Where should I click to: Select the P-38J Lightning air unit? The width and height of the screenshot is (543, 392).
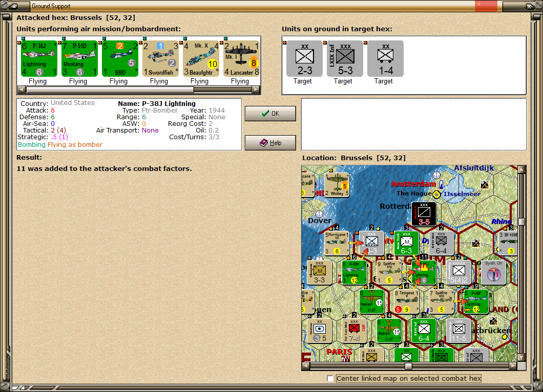tap(39, 58)
